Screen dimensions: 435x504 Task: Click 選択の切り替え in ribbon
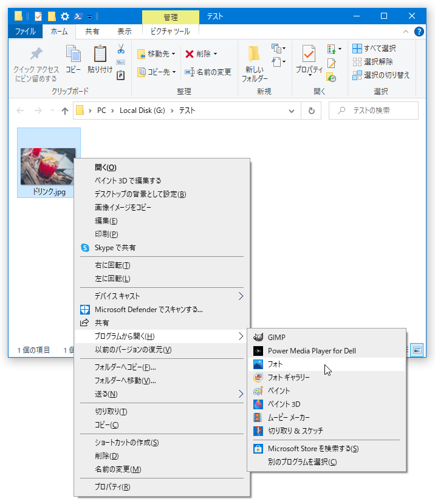tap(382, 75)
